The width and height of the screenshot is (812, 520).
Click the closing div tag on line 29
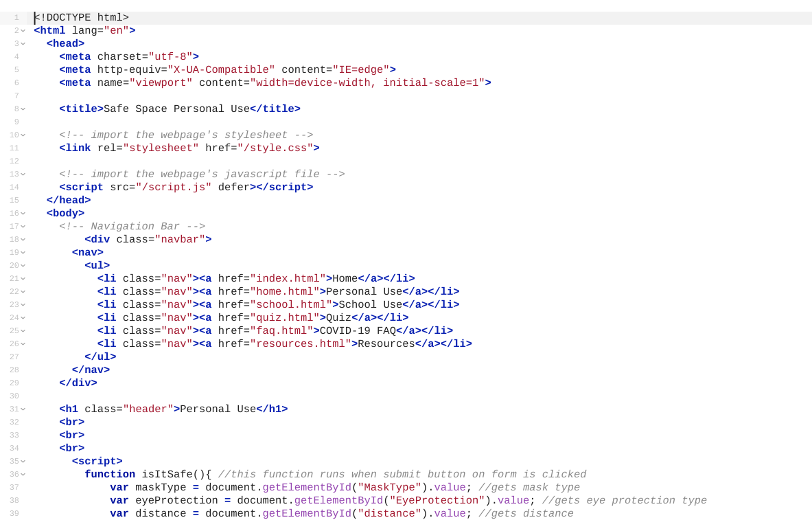click(x=78, y=383)
